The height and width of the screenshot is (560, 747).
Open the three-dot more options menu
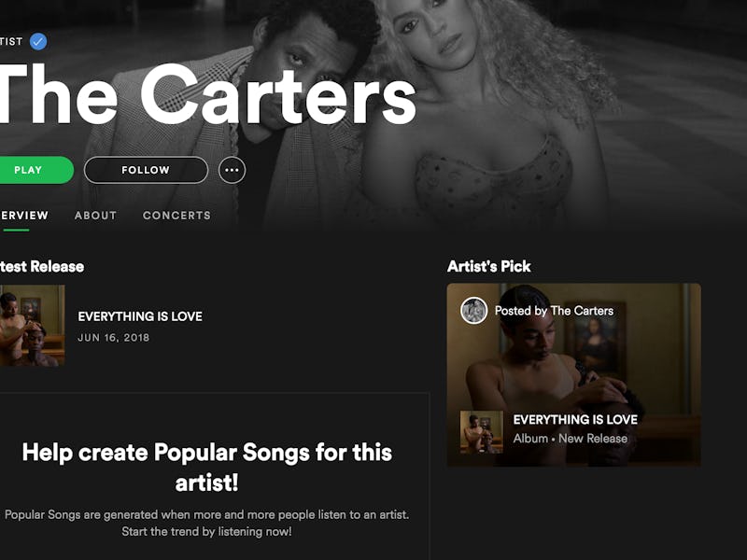[x=232, y=170]
